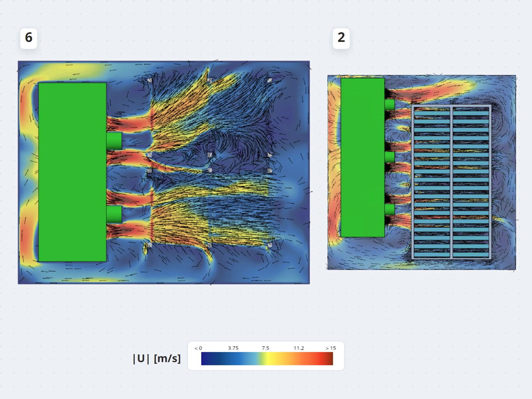This screenshot has width=532, height=399.
Task: Click the 7.5 legend tick value
Action: point(265,348)
